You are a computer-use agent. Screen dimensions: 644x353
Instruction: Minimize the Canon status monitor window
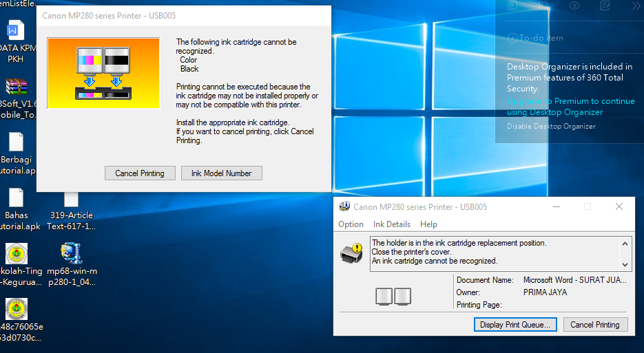point(557,206)
